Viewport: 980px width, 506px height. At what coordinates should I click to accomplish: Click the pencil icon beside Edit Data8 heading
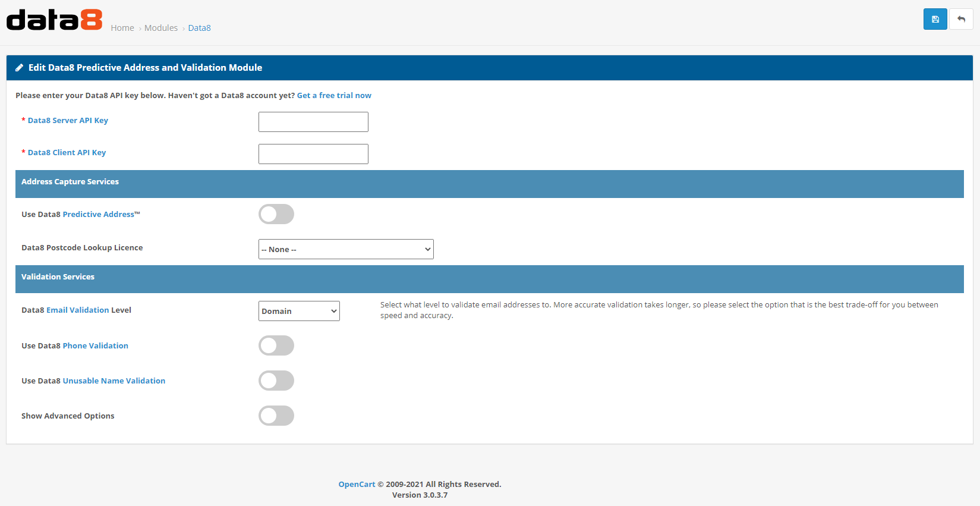tap(19, 68)
